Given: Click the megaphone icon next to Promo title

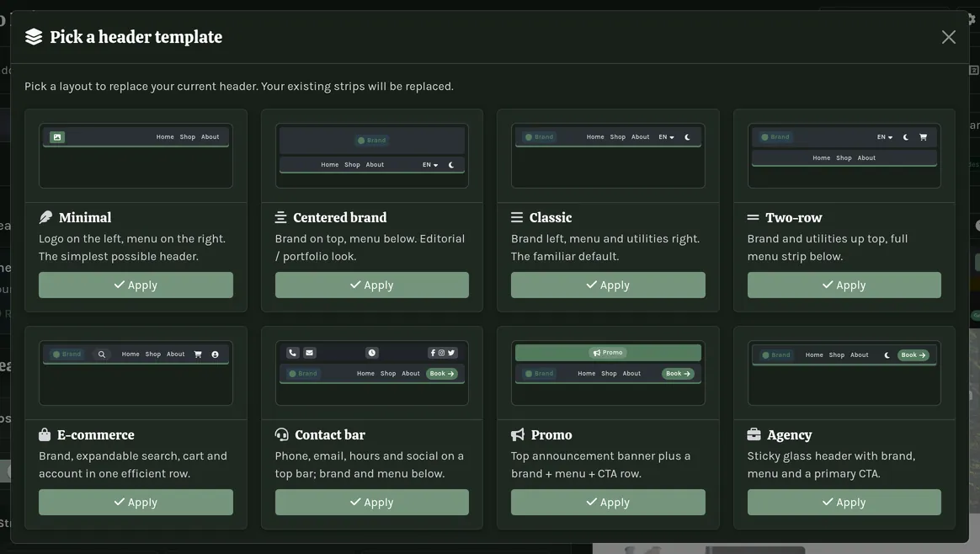Looking at the screenshot, I should click(518, 434).
